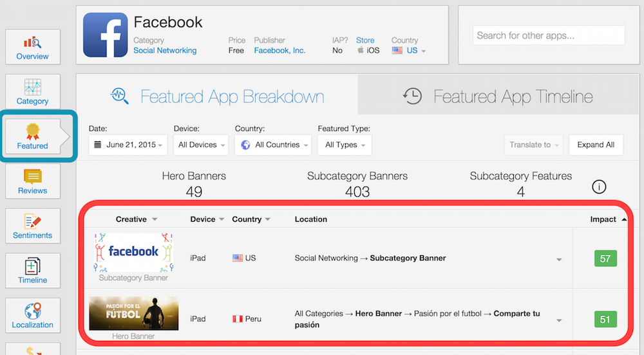Click the Peru flag in the table row
644x355 pixels.
pos(238,319)
